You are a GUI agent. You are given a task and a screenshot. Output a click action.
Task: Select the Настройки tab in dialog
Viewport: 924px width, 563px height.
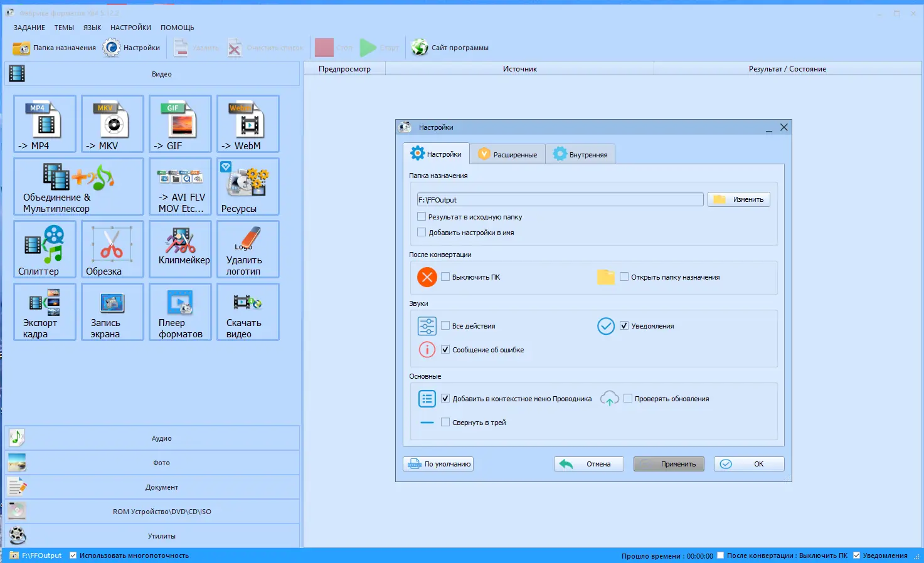point(436,154)
